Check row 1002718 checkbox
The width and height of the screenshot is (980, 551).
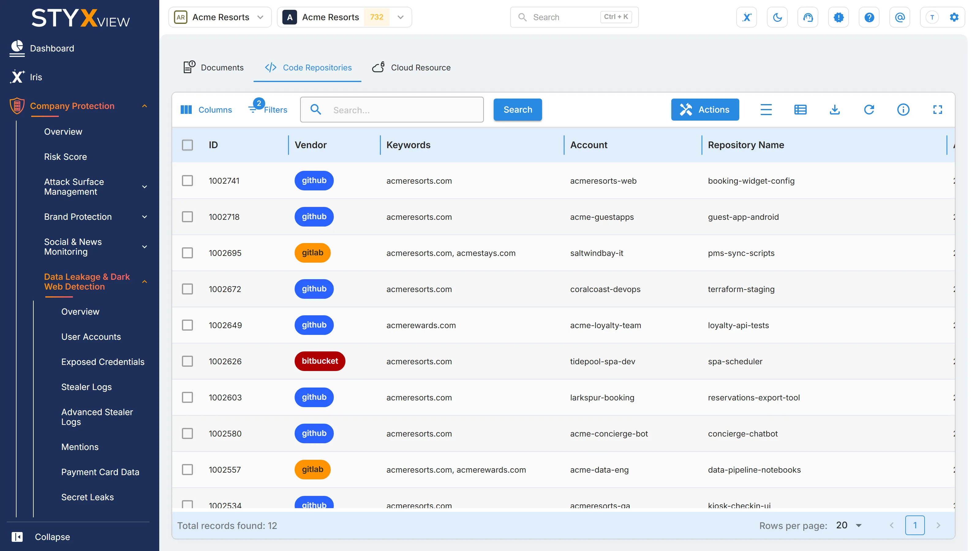tap(187, 217)
